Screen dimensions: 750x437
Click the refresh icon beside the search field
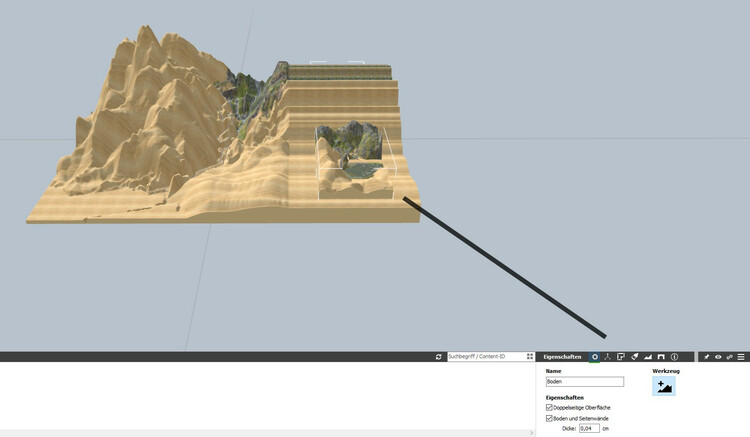click(439, 357)
